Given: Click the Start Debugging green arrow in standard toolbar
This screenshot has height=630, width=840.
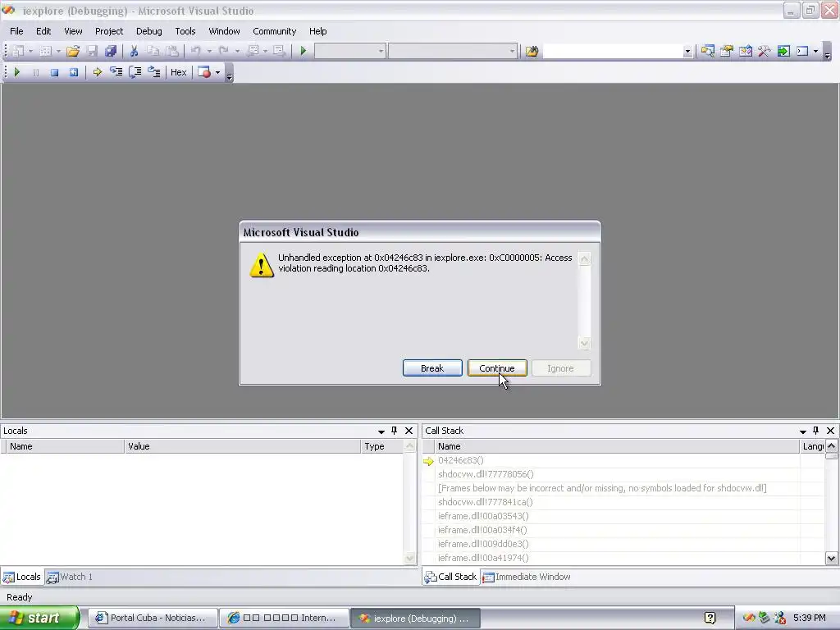Looking at the screenshot, I should (304, 51).
